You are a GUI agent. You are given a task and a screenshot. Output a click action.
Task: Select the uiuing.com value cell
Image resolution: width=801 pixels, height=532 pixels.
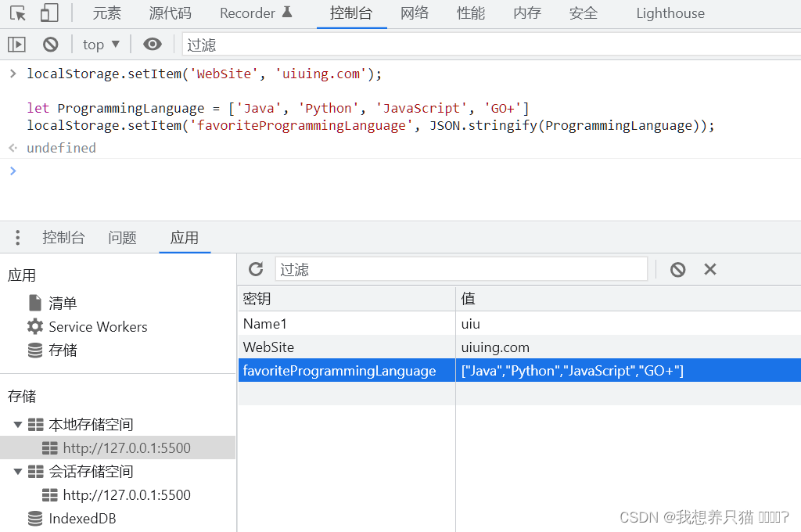[628, 347]
